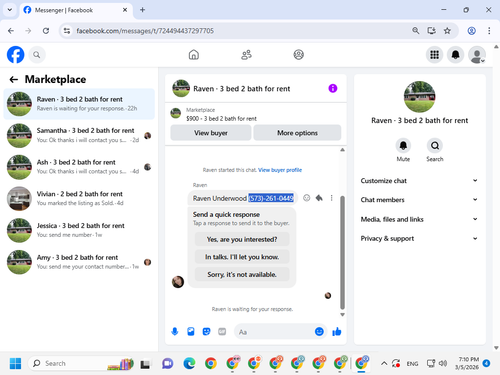Click the browser zoom magnifier icon
Image resolution: width=500 pixels, height=375 pixels.
point(415,31)
